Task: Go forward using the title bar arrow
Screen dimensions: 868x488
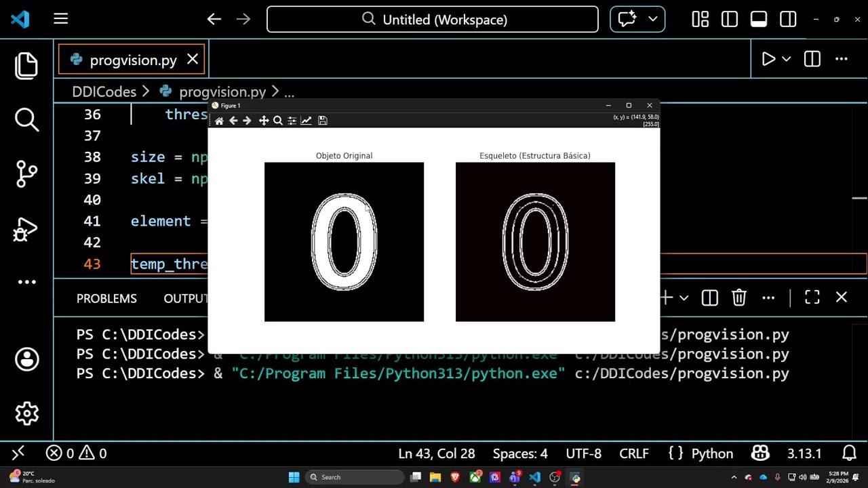Action: 243,20
